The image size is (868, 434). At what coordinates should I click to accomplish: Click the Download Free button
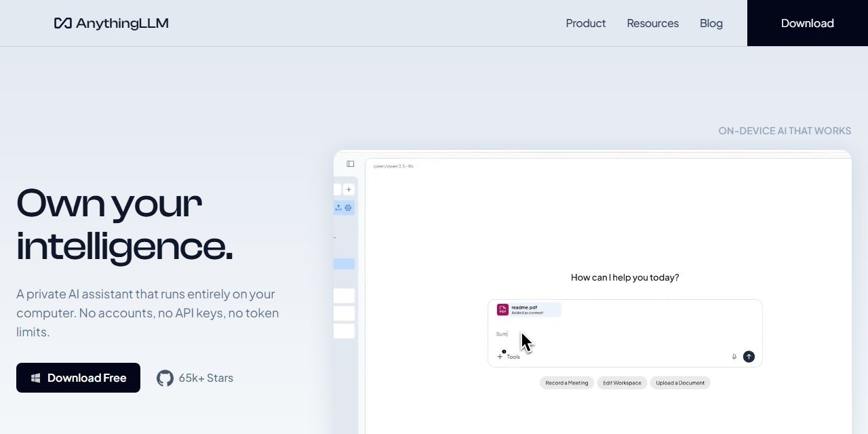click(78, 378)
